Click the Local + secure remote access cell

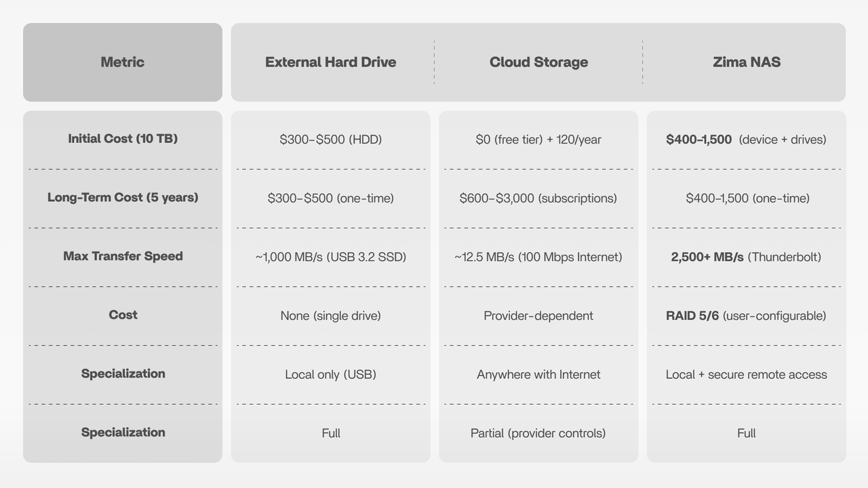click(x=746, y=375)
